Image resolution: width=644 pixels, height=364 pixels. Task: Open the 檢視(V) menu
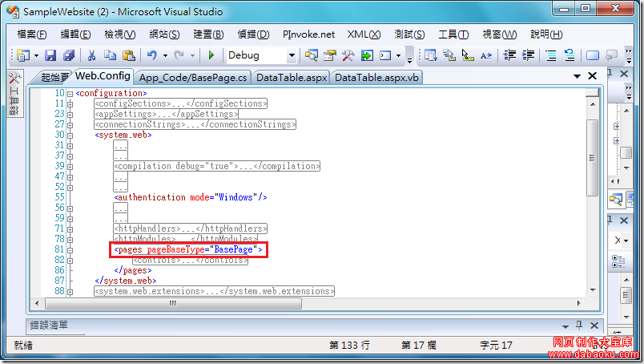click(119, 34)
